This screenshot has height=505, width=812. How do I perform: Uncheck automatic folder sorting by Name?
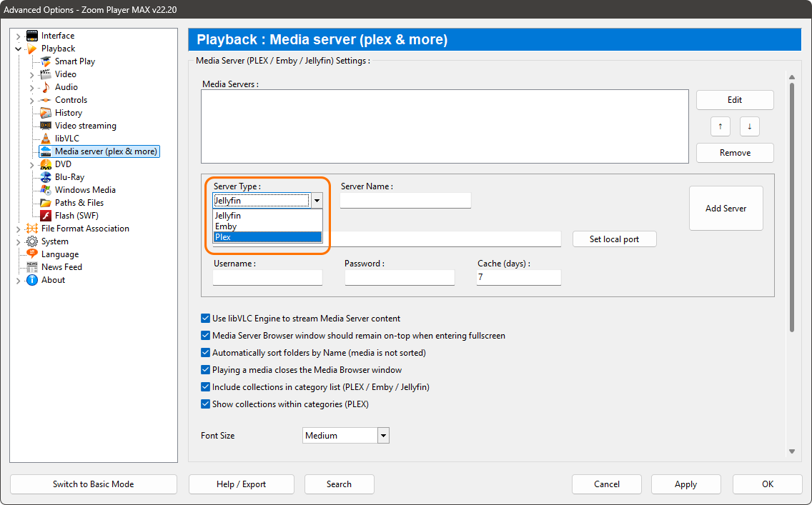tap(205, 352)
